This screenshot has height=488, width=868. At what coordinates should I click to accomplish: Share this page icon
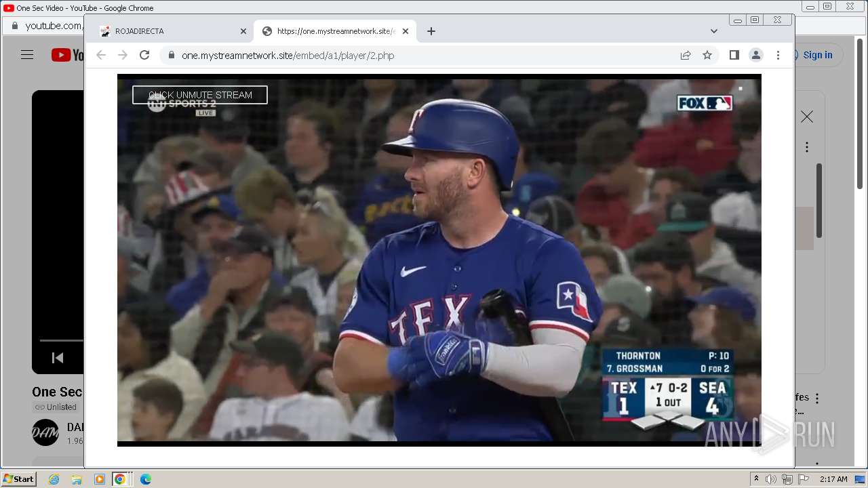pyautogui.click(x=686, y=56)
